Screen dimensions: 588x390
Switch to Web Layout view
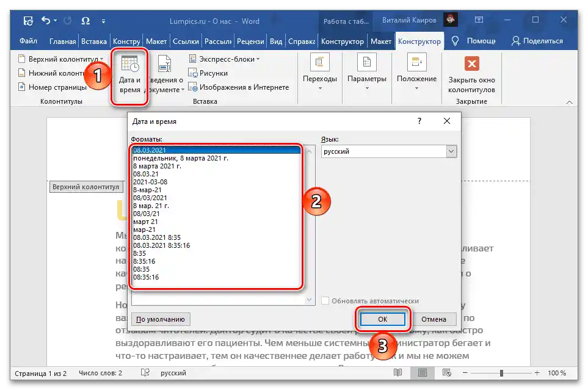point(446,372)
